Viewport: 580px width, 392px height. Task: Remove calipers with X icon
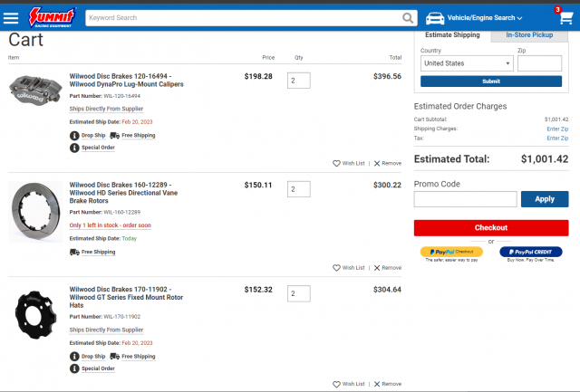[x=377, y=163]
